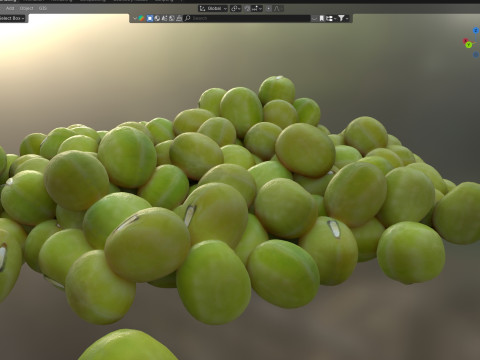Viewport: 480px width, 360px height.
Task: Click the negative Z axis circle on the gizmo
Action: pos(476,55)
